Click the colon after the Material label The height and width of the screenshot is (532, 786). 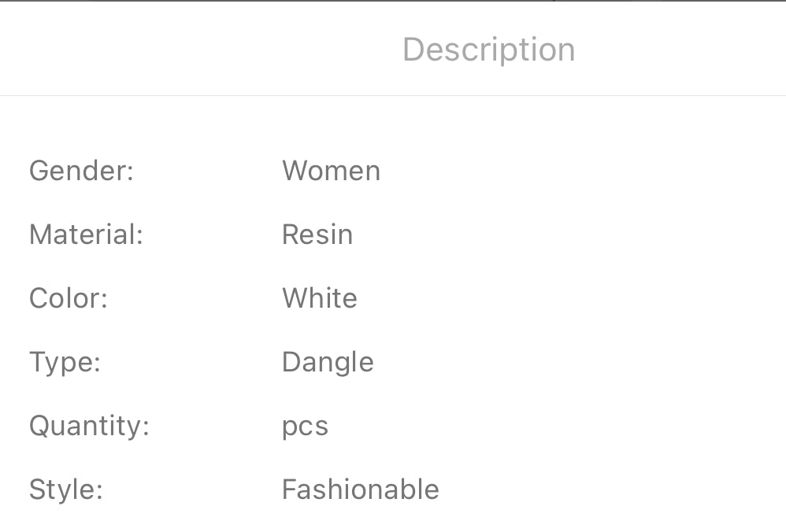[139, 237]
